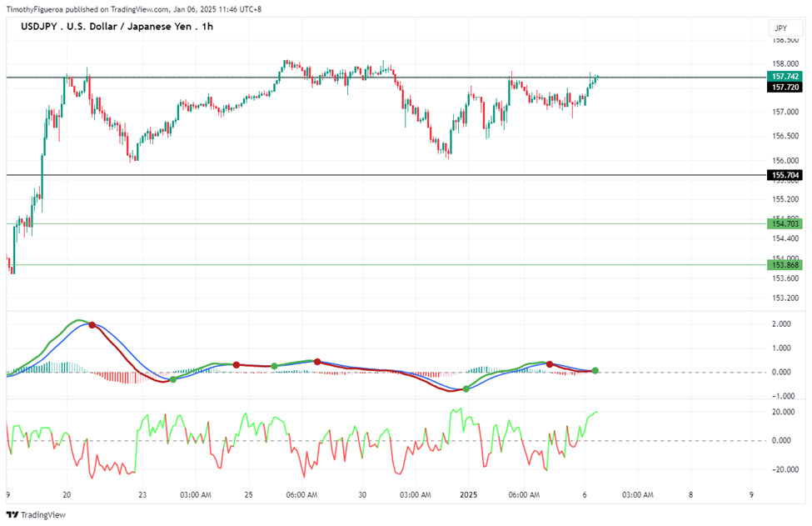This screenshot has width=812, height=526.
Task: Click the 153.600 price axis value
Action: pyautogui.click(x=785, y=278)
